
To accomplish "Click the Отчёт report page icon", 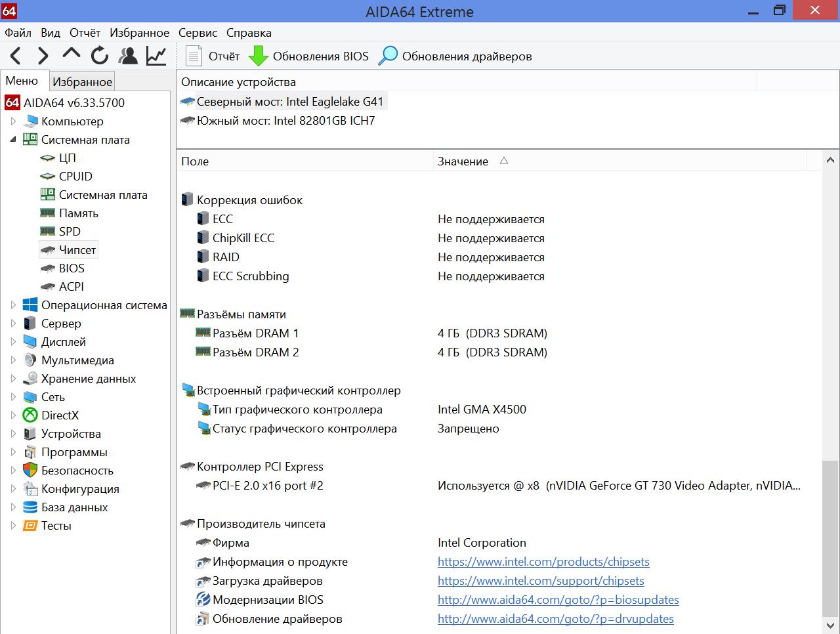I will click(194, 56).
